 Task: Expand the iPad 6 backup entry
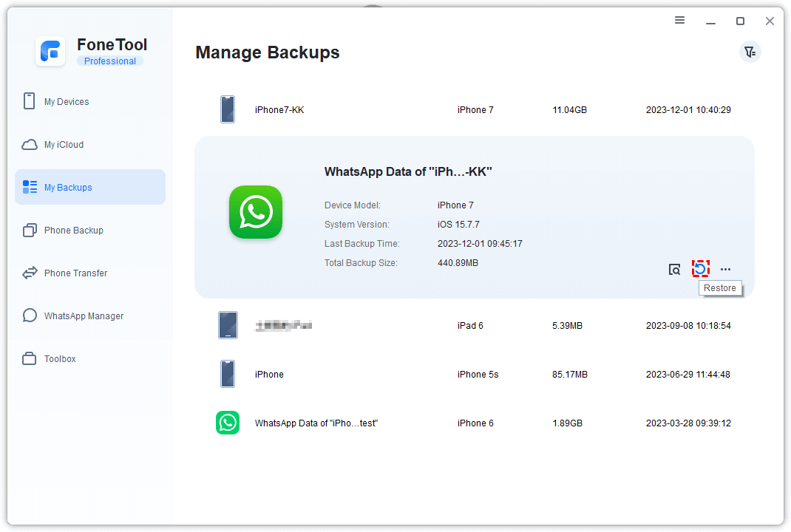point(474,326)
